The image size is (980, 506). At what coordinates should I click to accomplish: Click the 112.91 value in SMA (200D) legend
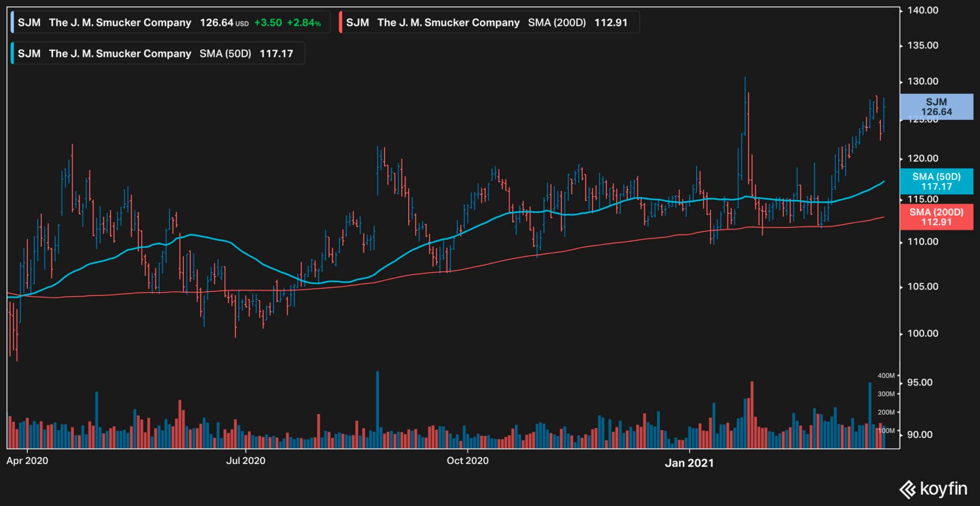point(611,22)
